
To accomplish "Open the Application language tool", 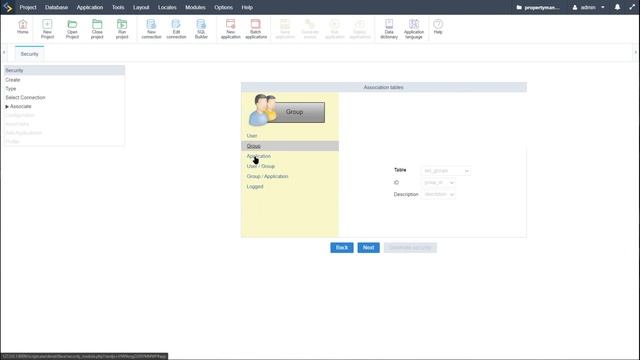I will tap(414, 29).
